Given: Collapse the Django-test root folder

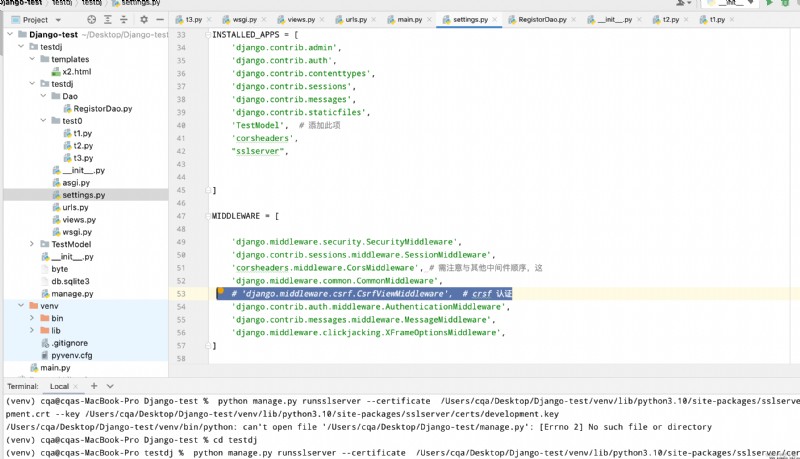Looking at the screenshot, I should (x=10, y=34).
